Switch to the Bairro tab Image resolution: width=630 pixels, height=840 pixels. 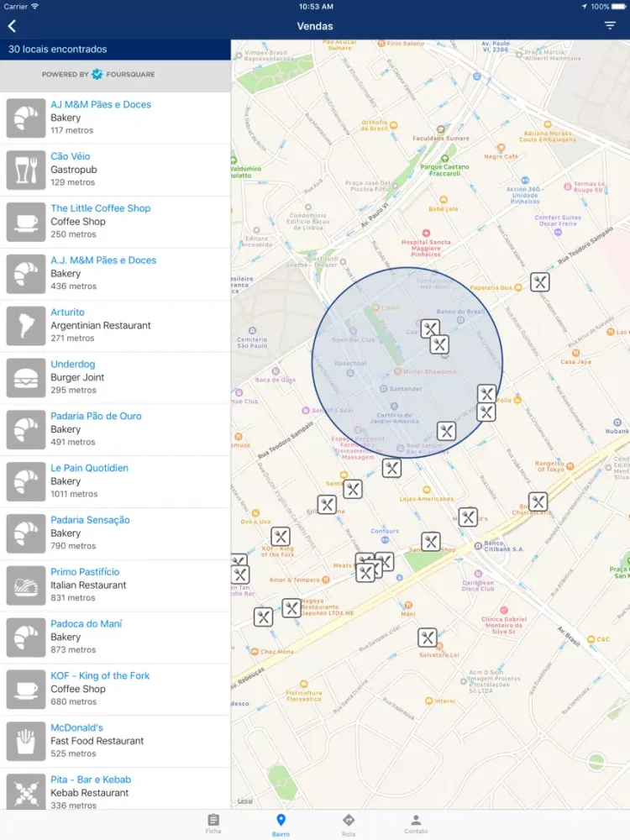tap(281, 825)
